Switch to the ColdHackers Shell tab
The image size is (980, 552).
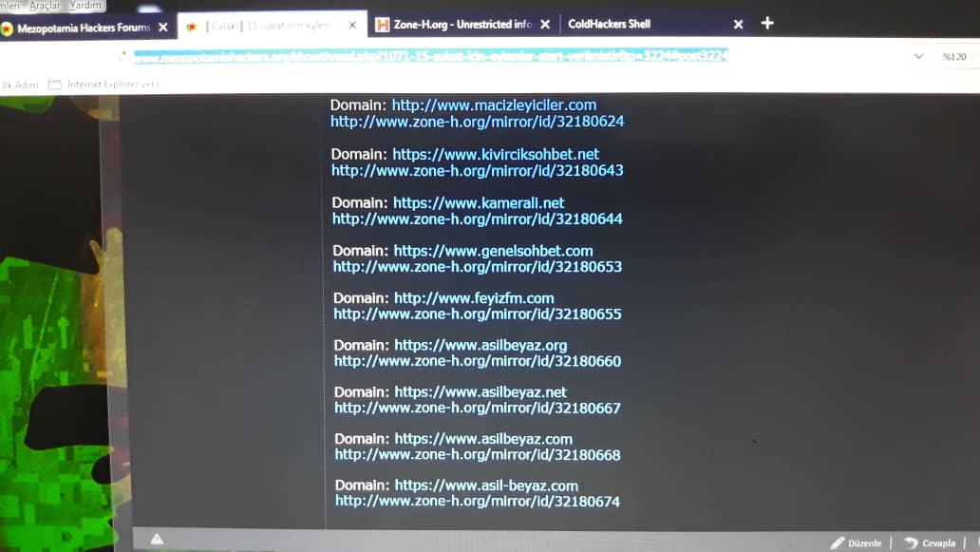point(610,24)
